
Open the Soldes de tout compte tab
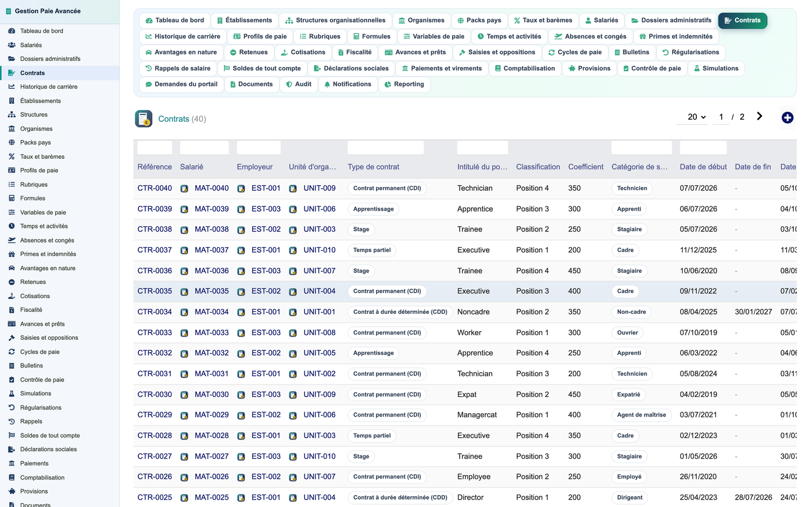pos(262,68)
